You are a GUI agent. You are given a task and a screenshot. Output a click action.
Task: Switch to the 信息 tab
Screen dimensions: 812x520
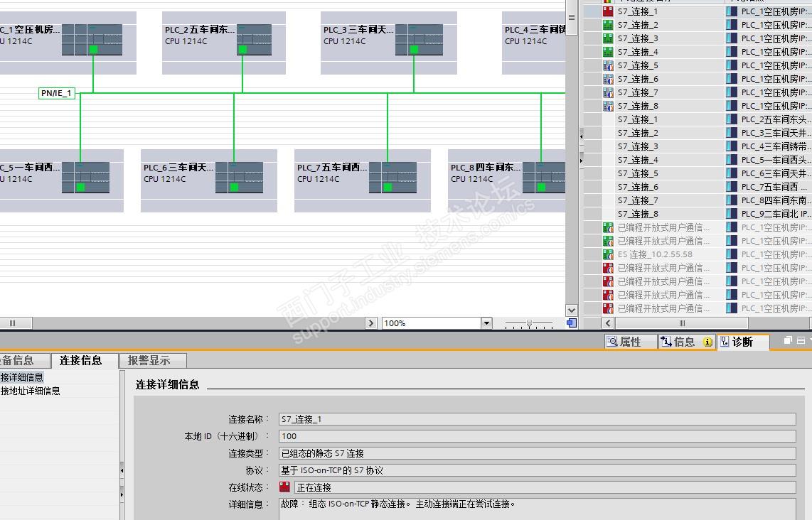686,342
